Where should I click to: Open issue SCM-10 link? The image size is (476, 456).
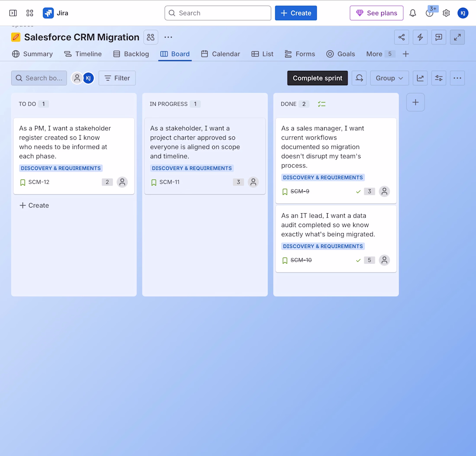click(301, 260)
